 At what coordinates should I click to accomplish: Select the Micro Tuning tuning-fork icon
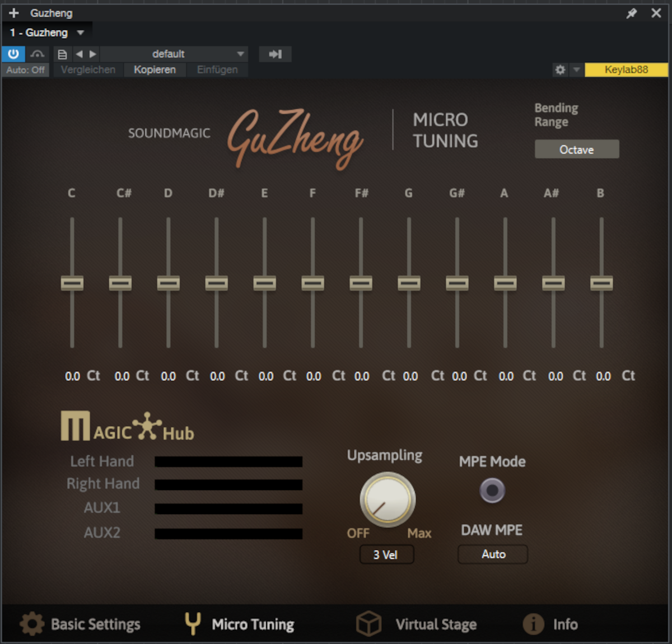193,623
